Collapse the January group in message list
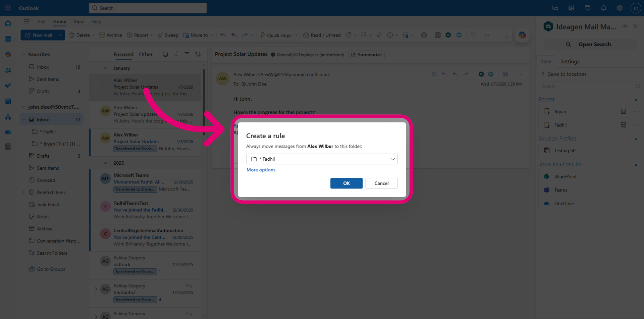Viewport: 644px width, 319px height. click(105, 68)
